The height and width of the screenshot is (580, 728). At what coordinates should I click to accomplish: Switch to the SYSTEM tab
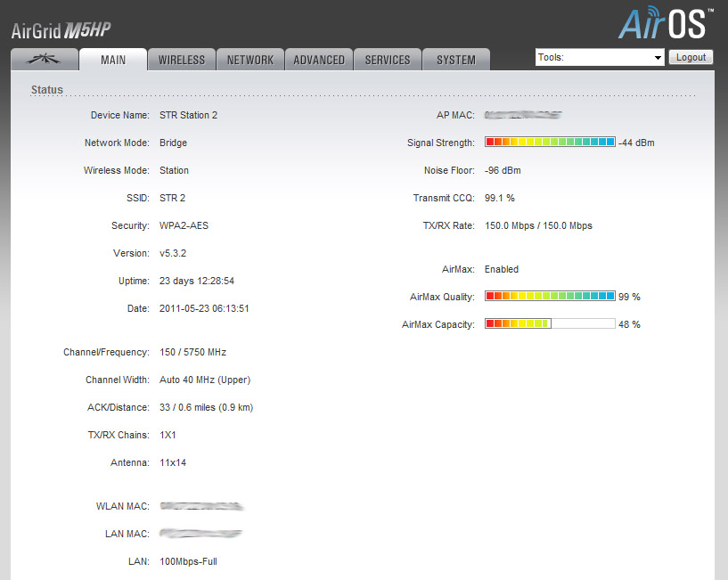click(456, 60)
